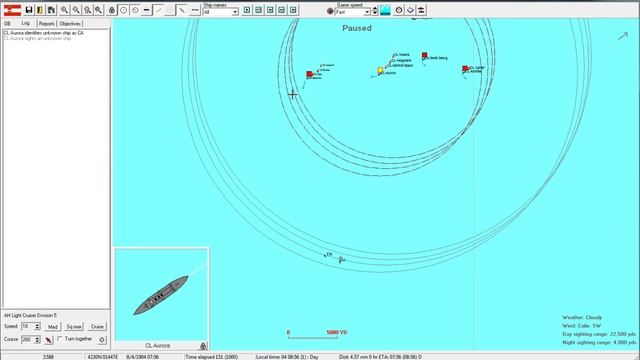Click the AH Light Cruiser Division 5 label

tap(30, 316)
